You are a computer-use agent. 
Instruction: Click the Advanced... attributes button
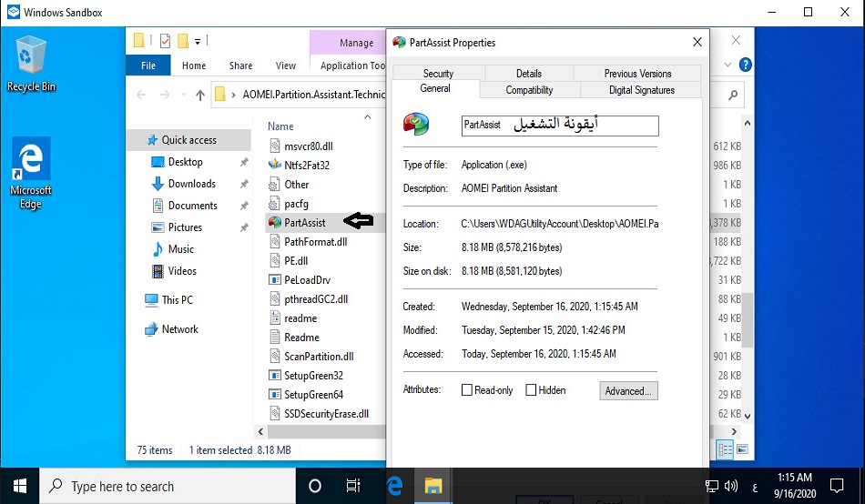tap(628, 391)
